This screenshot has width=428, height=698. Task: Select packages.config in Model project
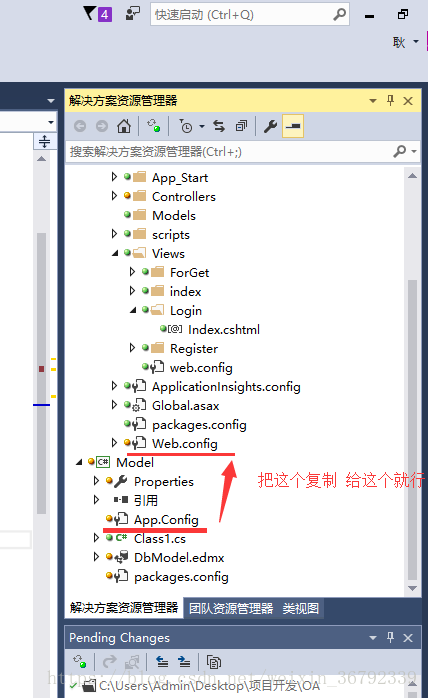[181, 577]
